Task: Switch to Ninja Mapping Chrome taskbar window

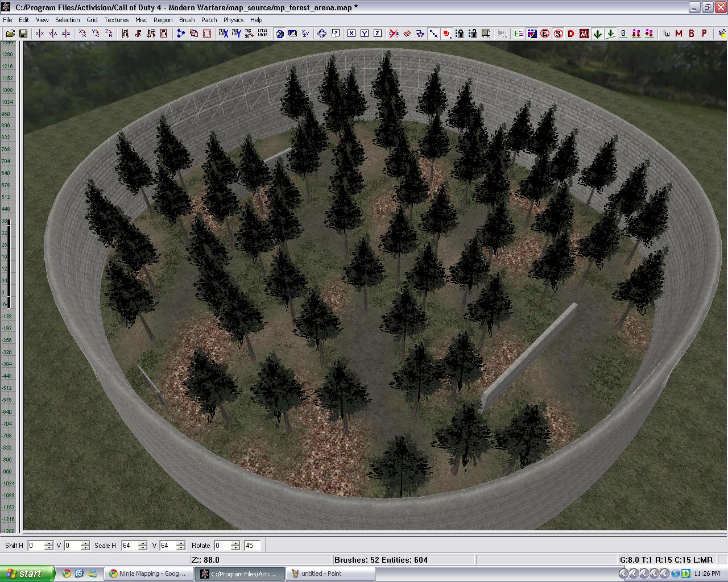Action: (148, 573)
